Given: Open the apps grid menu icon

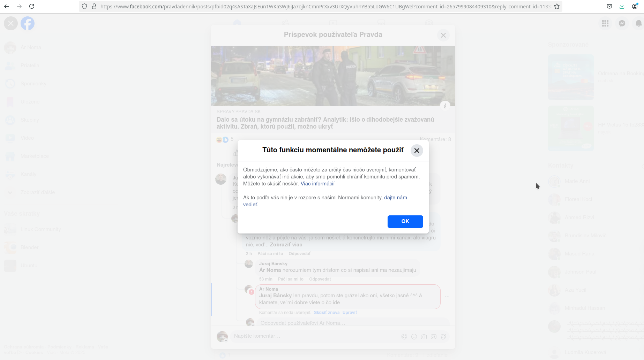Looking at the screenshot, I should 605,23.
